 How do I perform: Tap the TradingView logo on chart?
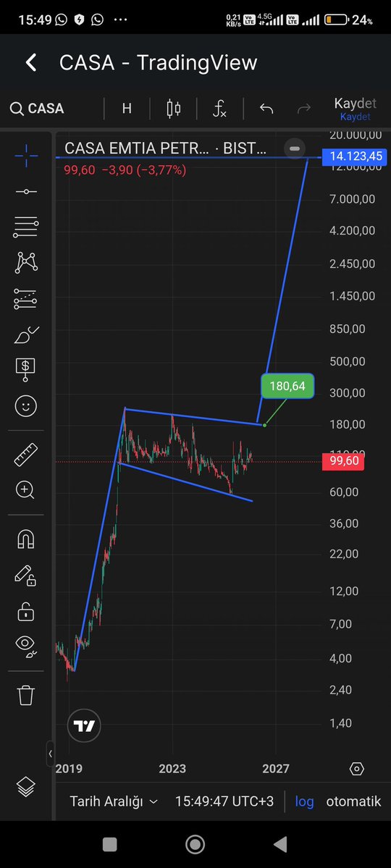(84, 725)
